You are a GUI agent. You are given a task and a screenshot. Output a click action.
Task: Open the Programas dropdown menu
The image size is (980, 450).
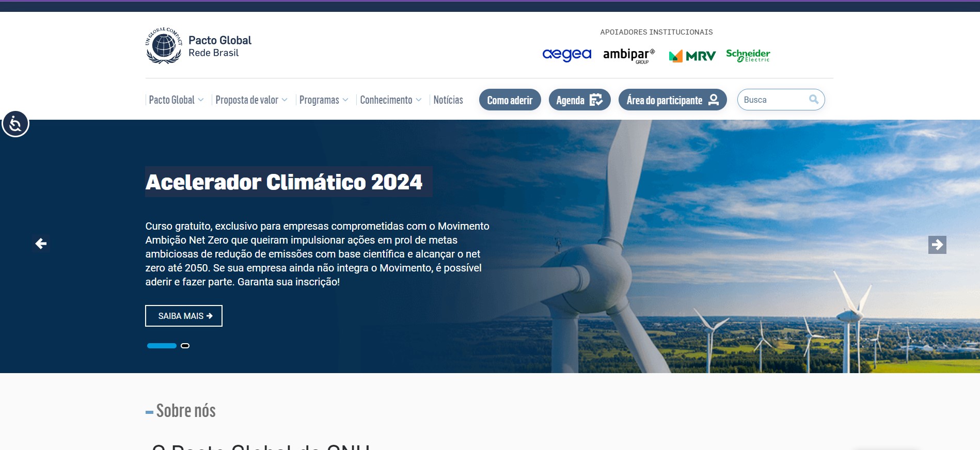[x=323, y=100]
